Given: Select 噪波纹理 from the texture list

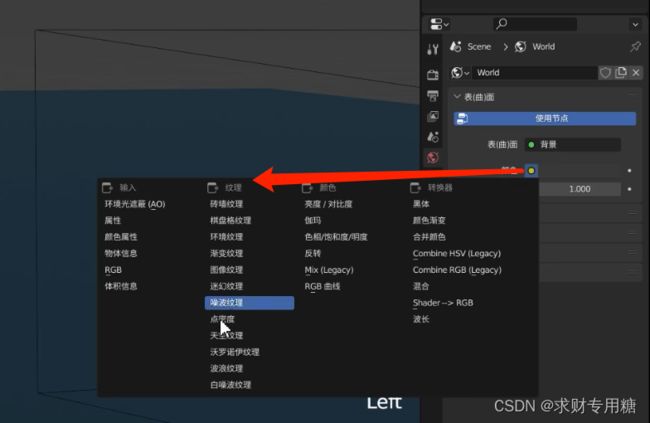Looking at the screenshot, I should tap(248, 302).
